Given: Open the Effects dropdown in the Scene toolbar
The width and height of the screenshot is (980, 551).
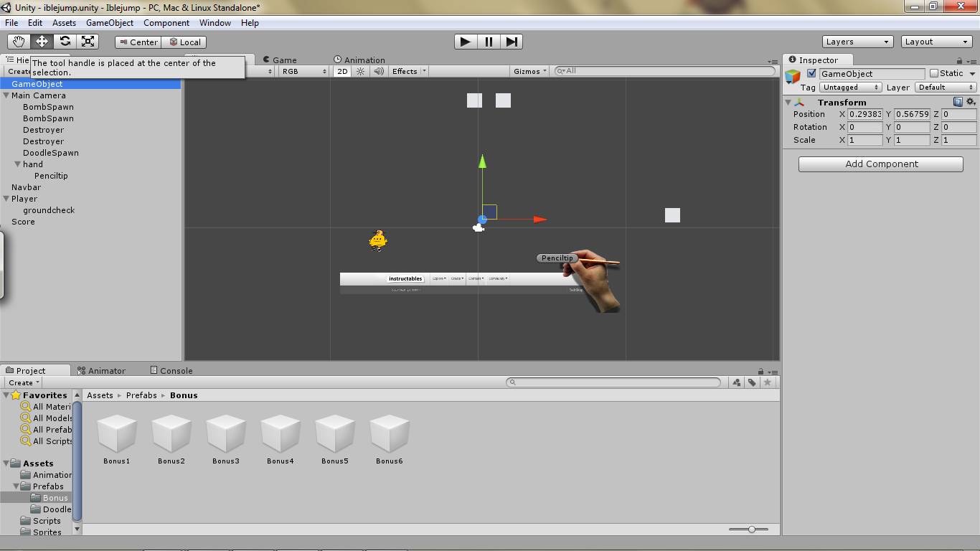Looking at the screenshot, I should tap(409, 71).
